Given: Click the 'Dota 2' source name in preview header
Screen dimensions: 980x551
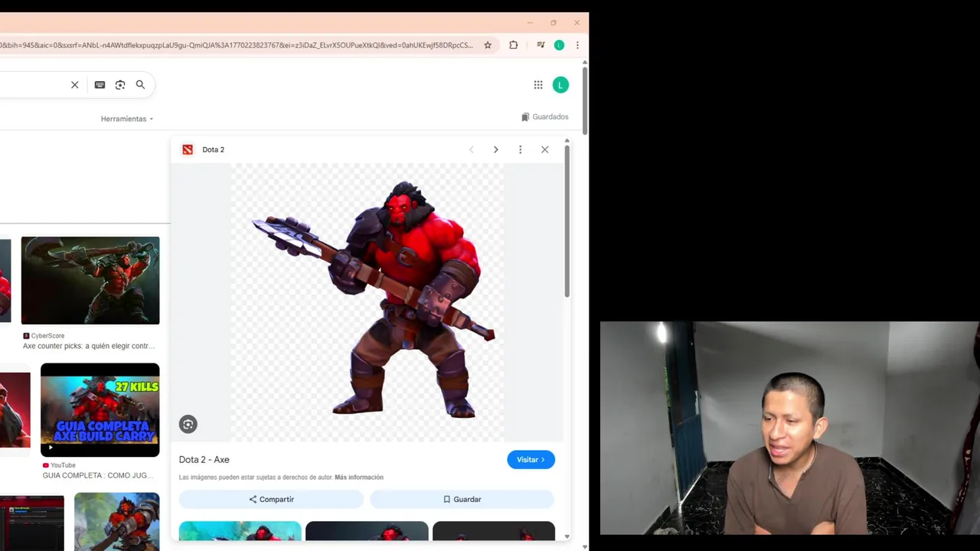Looking at the screenshot, I should [x=214, y=149].
